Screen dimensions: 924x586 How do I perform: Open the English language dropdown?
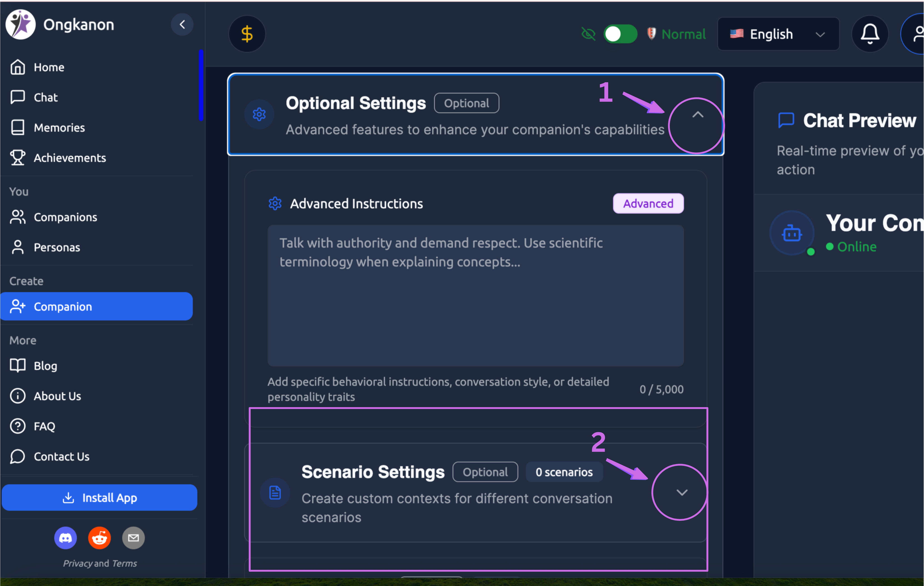(778, 34)
